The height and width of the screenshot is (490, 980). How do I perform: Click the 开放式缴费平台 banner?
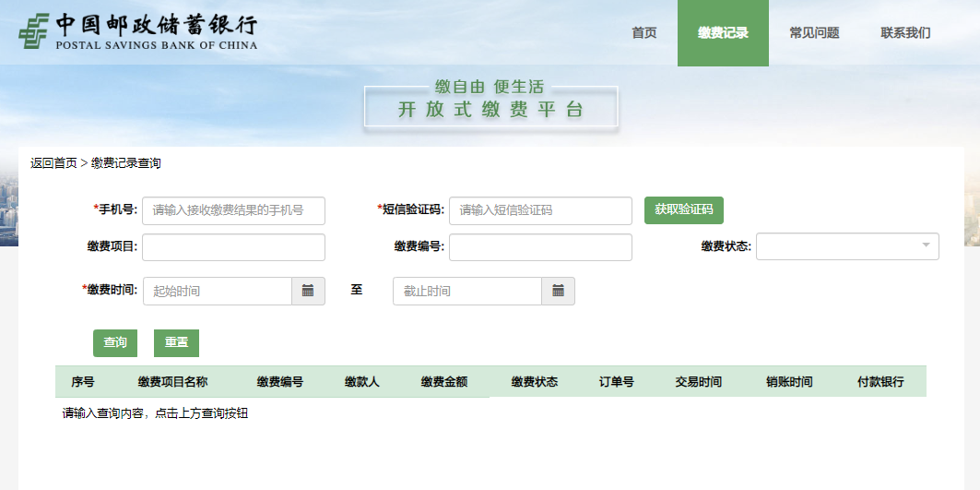coord(490,109)
